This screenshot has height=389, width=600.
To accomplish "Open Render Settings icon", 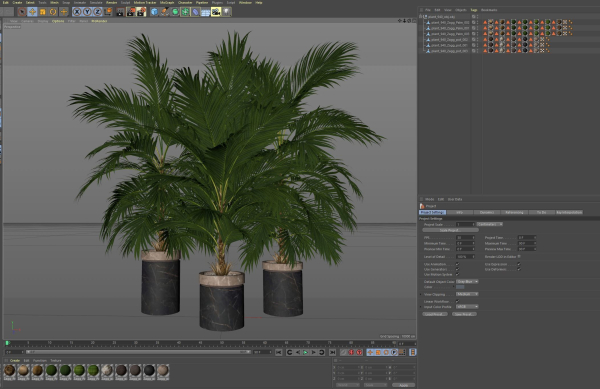I will point(141,12).
